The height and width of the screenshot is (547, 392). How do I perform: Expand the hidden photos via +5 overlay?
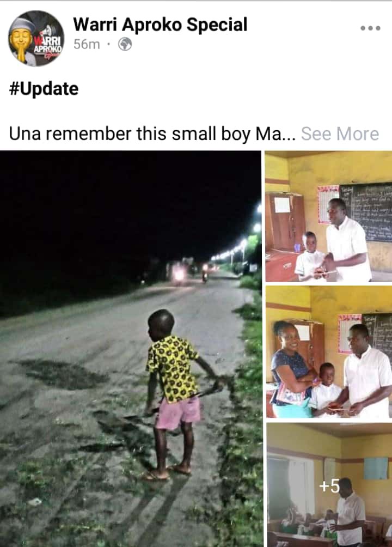[x=329, y=485]
